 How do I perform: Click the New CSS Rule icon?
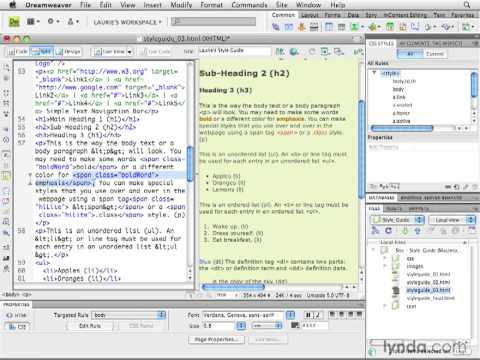(457, 187)
